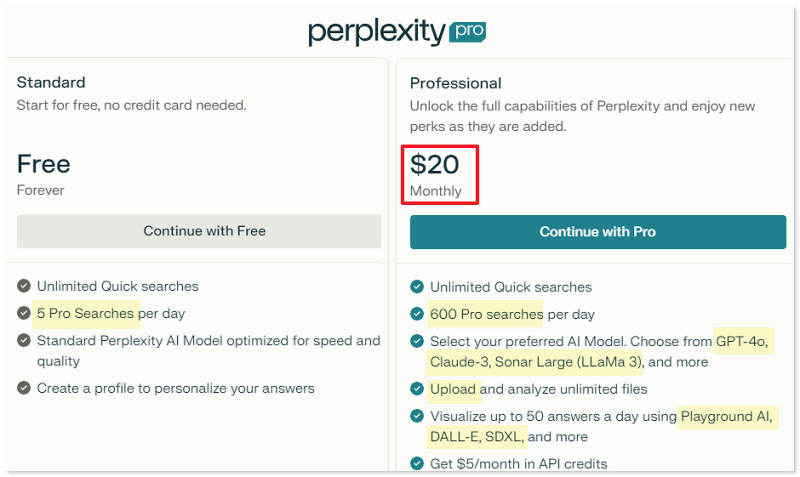800x477 pixels.
Task: Select the Professional plan heading
Action: (x=455, y=83)
